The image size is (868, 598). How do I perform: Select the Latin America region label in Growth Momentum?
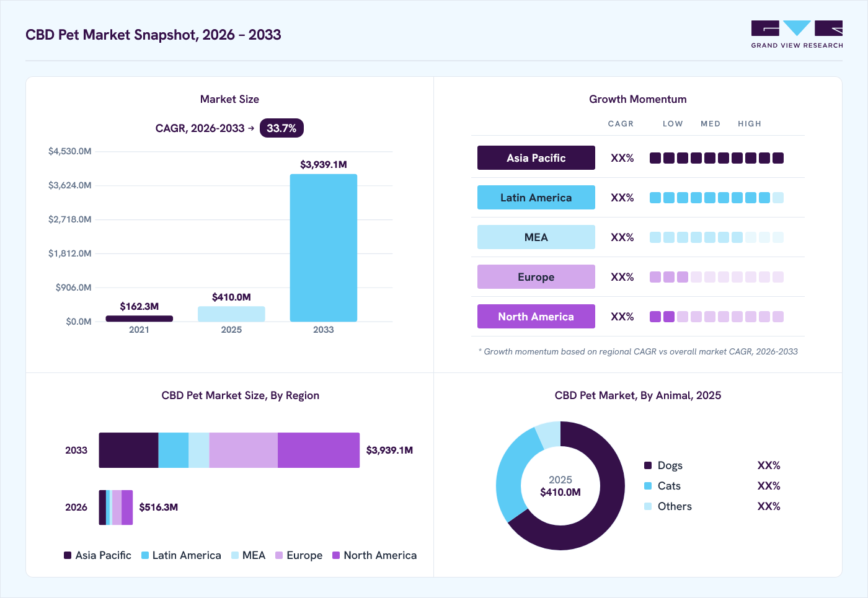click(x=536, y=198)
